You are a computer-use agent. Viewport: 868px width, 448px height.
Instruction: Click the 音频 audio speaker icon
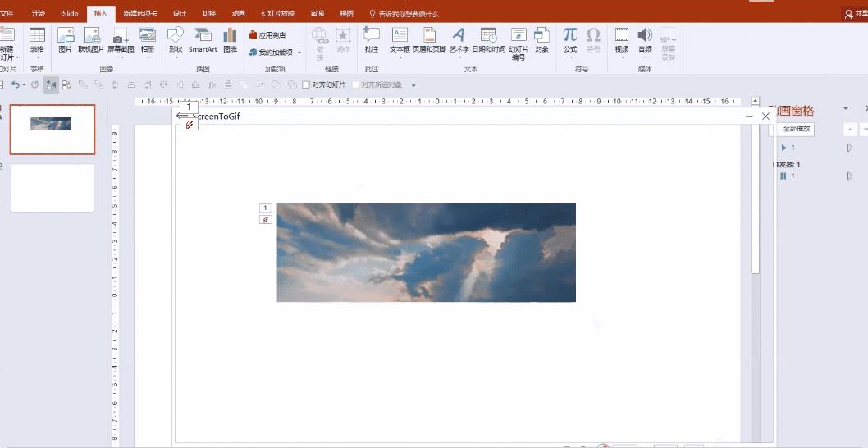pos(645,39)
